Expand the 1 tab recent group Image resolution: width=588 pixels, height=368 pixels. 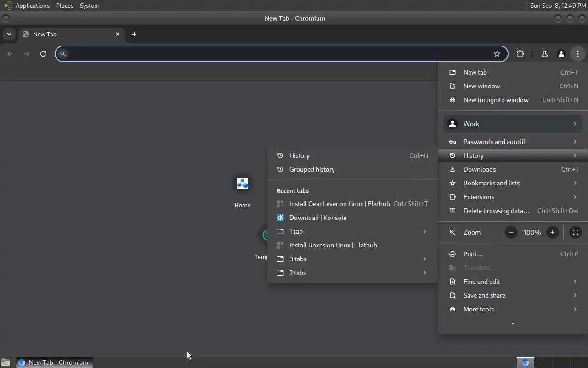(x=352, y=231)
